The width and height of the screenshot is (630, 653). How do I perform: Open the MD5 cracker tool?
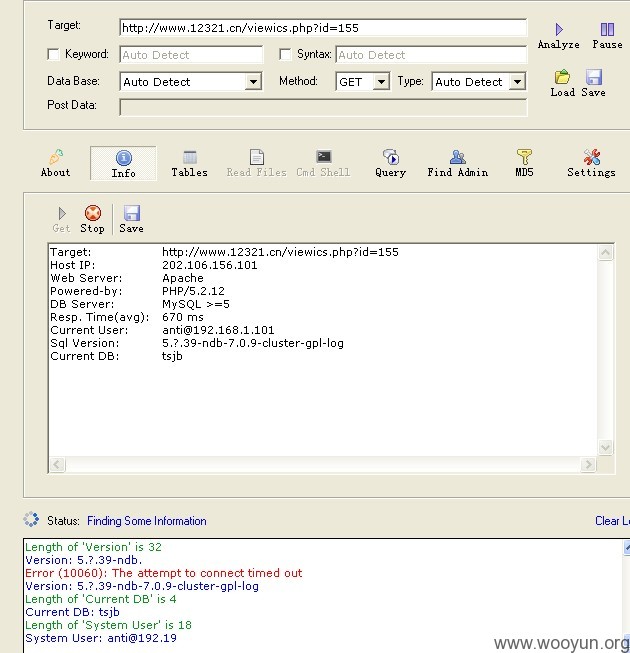coord(524,163)
